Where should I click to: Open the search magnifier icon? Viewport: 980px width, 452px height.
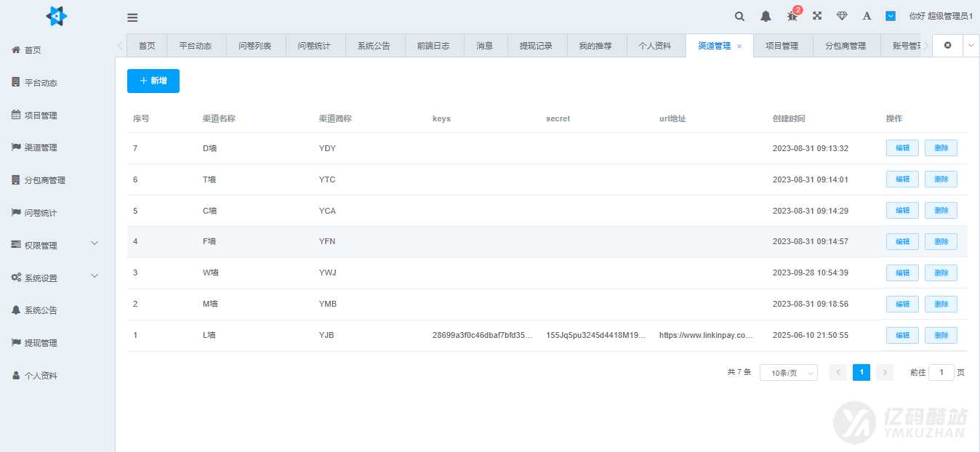point(739,16)
